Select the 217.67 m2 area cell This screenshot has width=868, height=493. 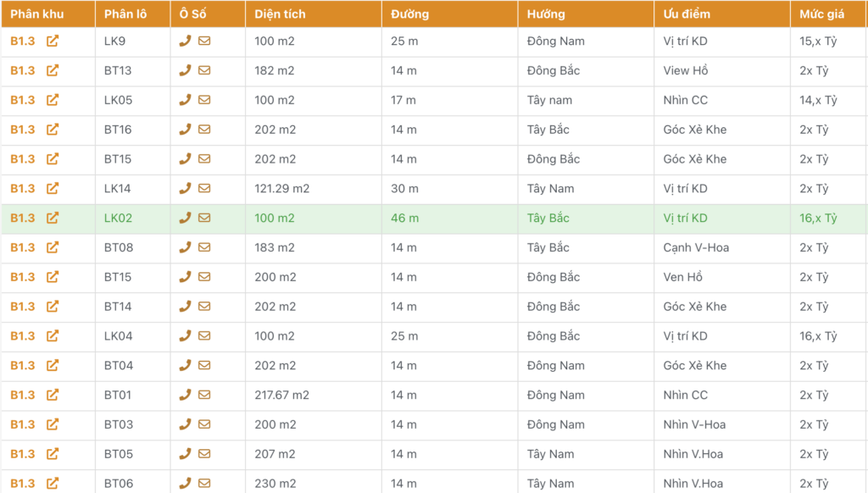click(281, 395)
